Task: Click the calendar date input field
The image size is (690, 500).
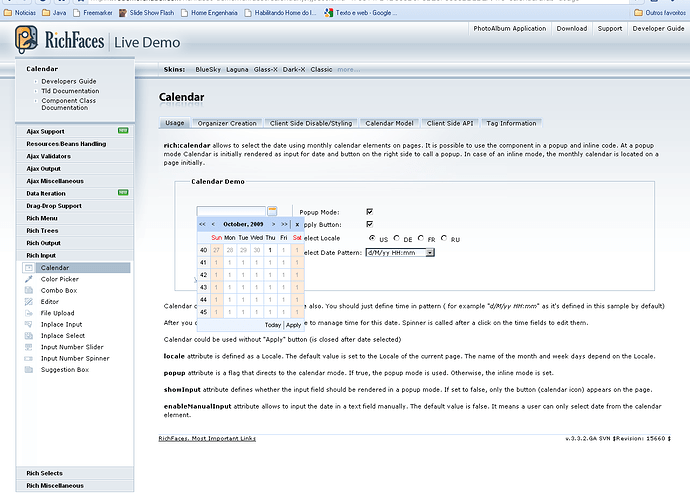Action: point(231,211)
